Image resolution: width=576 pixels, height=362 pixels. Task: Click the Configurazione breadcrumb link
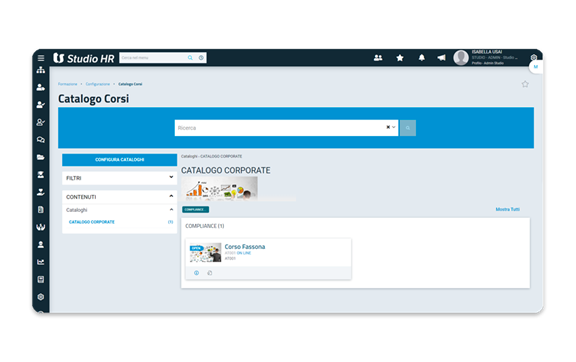[x=98, y=84]
